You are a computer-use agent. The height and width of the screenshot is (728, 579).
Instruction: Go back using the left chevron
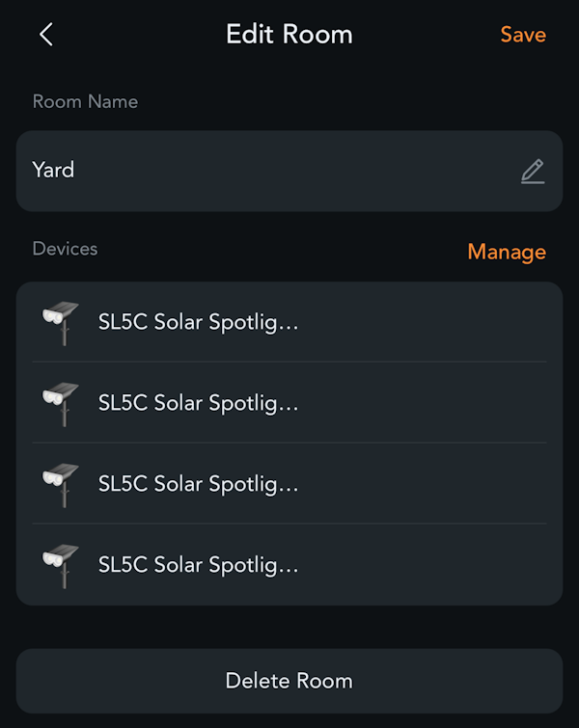tap(46, 35)
